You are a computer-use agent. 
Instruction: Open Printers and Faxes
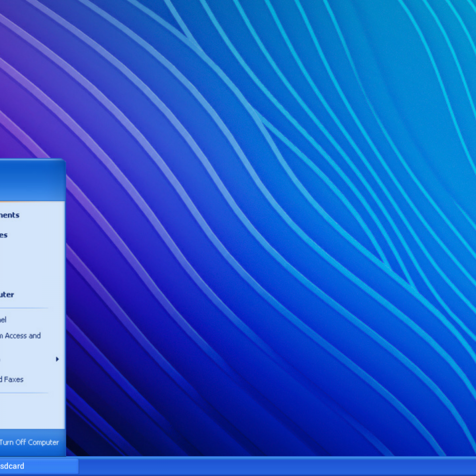pos(12,379)
